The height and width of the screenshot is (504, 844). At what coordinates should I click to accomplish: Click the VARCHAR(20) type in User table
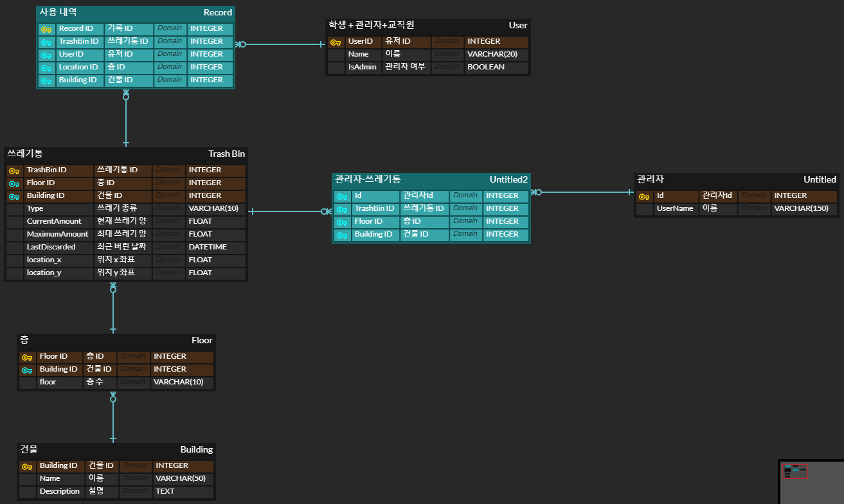coord(496,54)
